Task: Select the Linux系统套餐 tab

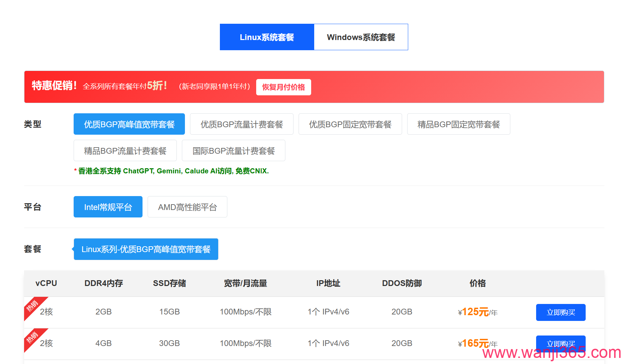Action: click(x=267, y=37)
